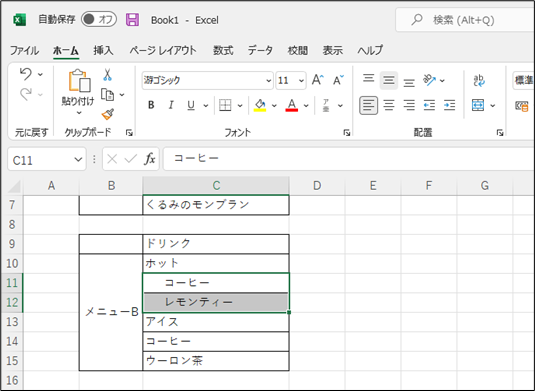Open the ヘルプ tab
The height and width of the screenshot is (391, 535).
point(370,50)
